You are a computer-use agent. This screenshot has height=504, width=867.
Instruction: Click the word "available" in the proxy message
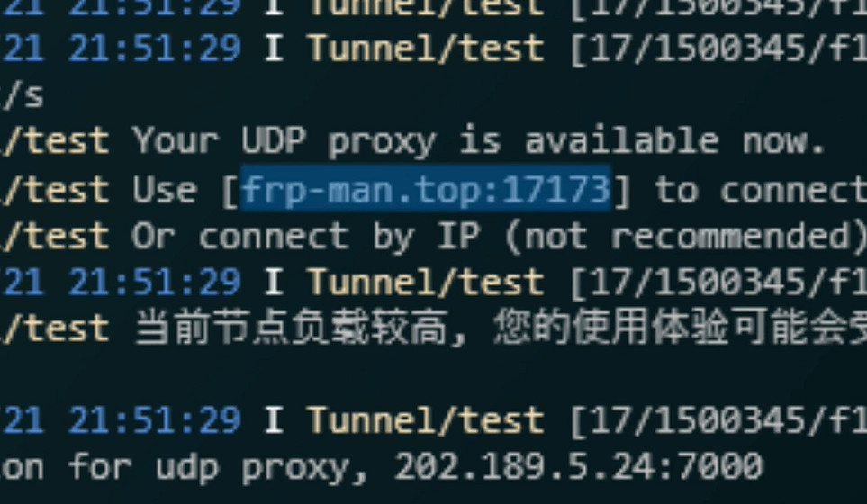(621, 141)
